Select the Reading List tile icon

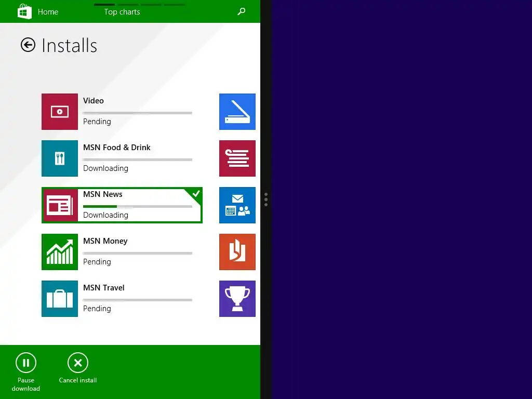coord(237,158)
